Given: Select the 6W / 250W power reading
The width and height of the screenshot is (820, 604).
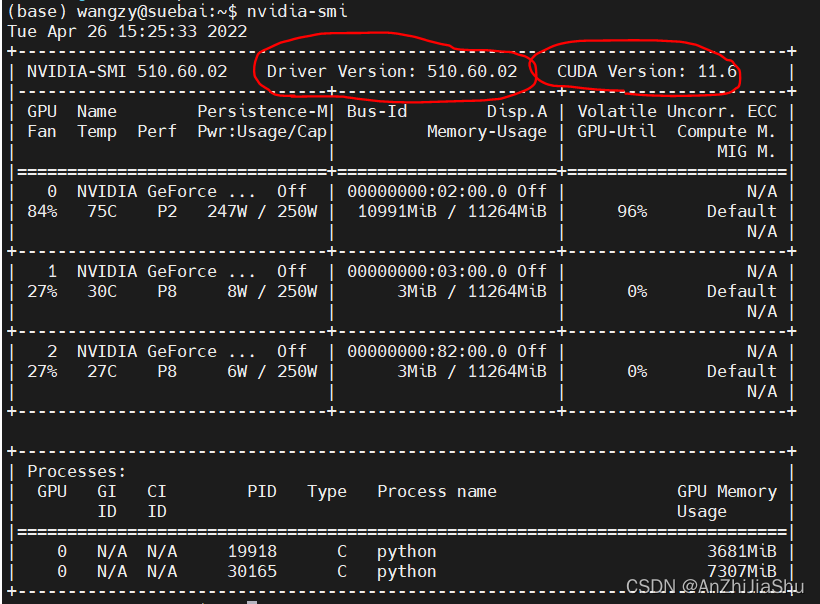Looking at the screenshot, I should (x=272, y=371).
